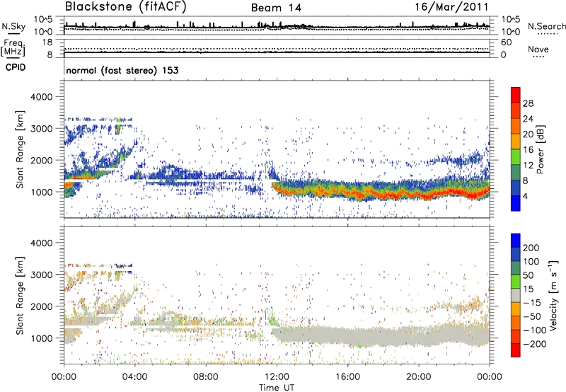566x392 pixels.
Task: Select the "100" value on Velocity colorbar
Action: click(531, 261)
